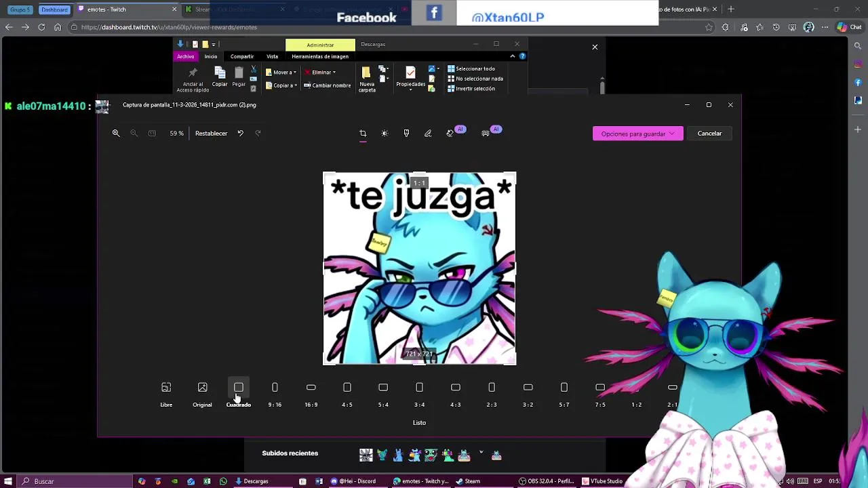The width and height of the screenshot is (868, 488).
Task: Open Archivo menu in Explorer
Action: 185,56
